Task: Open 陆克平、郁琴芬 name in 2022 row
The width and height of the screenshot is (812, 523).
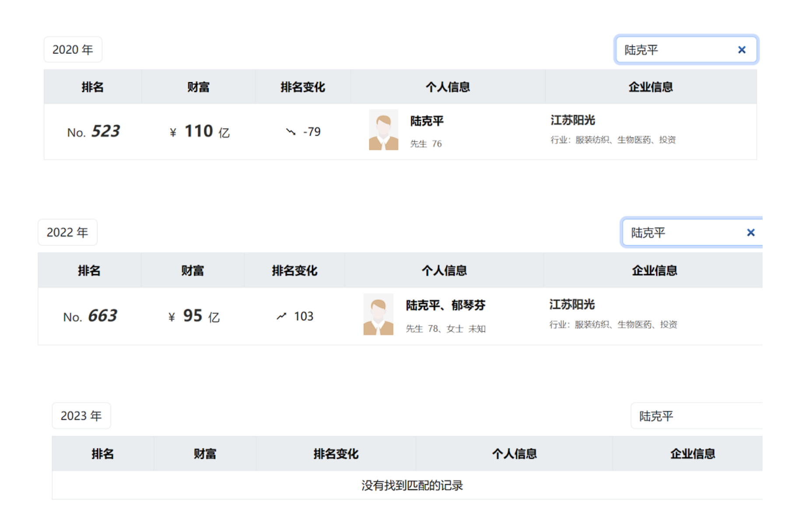Action: (x=445, y=305)
